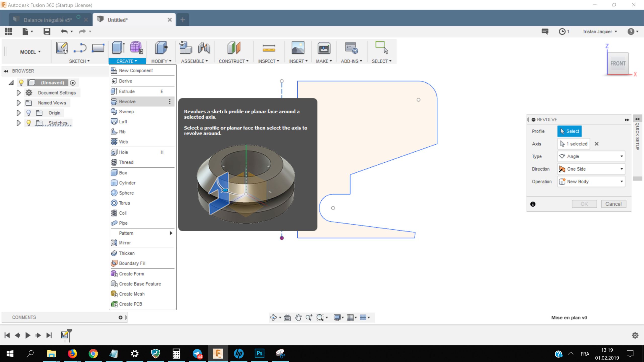Click the Make 3D print icon

(324, 48)
